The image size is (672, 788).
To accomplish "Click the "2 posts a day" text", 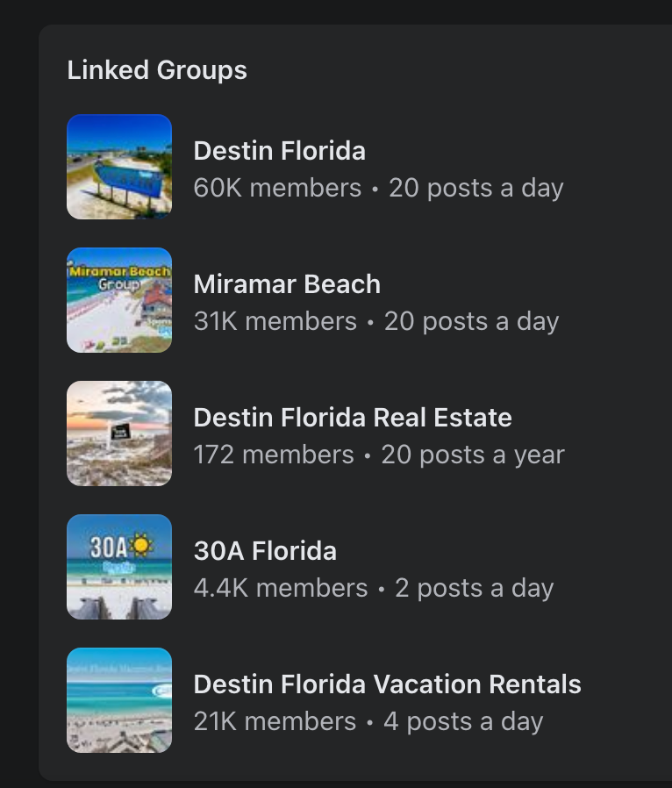I will (475, 588).
